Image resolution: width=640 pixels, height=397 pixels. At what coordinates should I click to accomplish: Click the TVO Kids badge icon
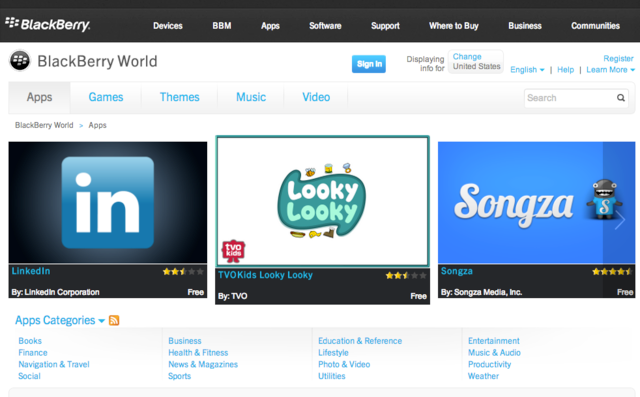pyautogui.click(x=233, y=251)
